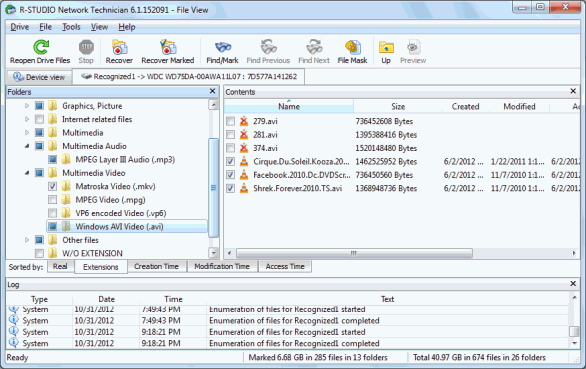Click the Reopen Drive Files toolbar icon

tap(41, 47)
